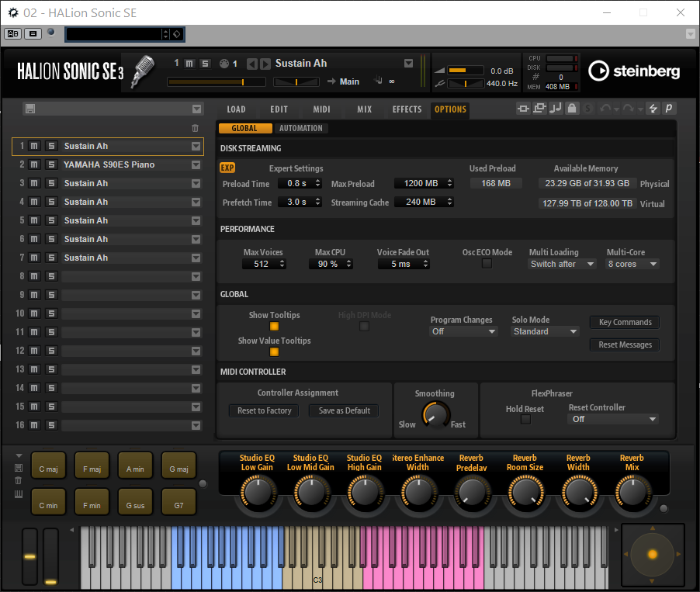Click the undo arrow icon
700x592 pixels.
point(605,109)
